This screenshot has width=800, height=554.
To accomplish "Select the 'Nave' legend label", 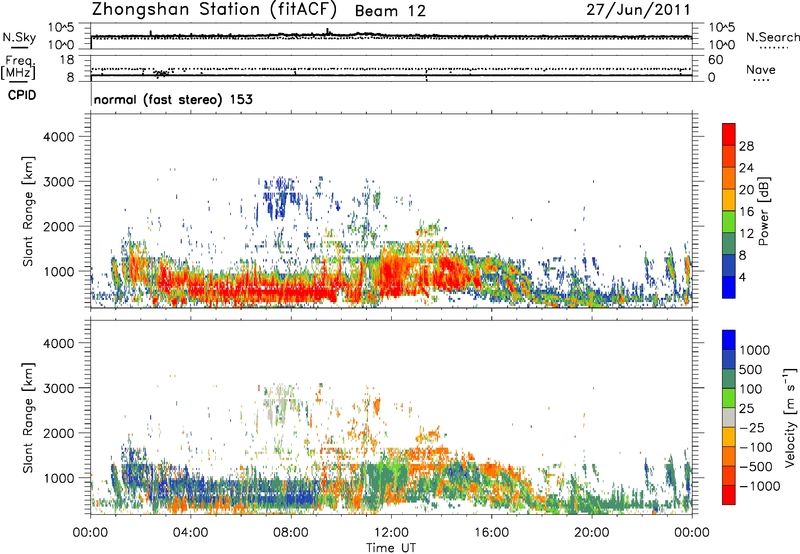I will click(x=761, y=70).
